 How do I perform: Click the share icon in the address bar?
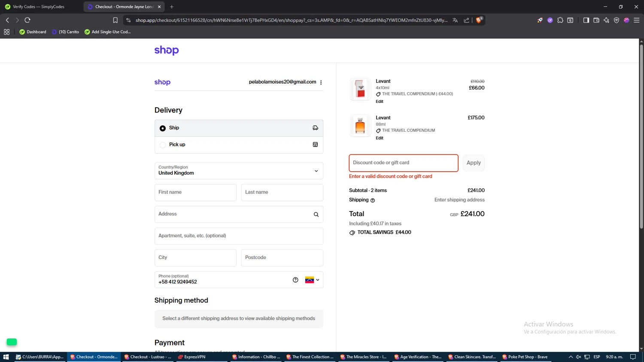click(466, 20)
